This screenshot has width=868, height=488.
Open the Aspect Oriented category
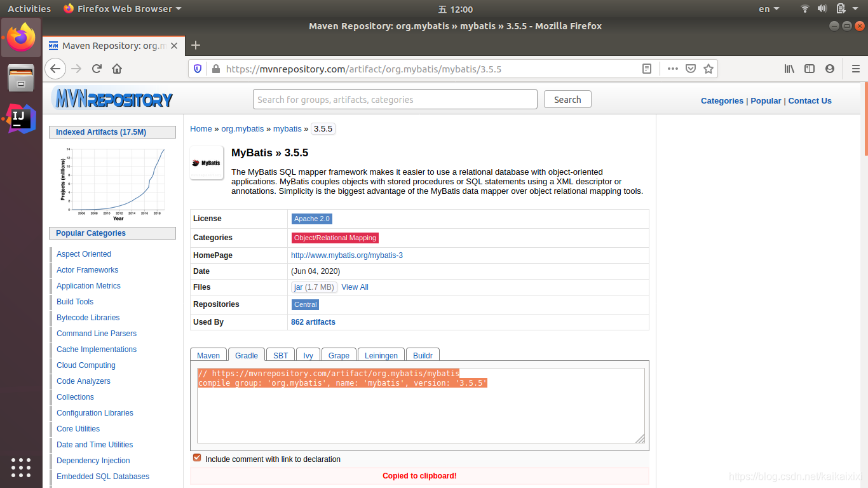coord(84,254)
